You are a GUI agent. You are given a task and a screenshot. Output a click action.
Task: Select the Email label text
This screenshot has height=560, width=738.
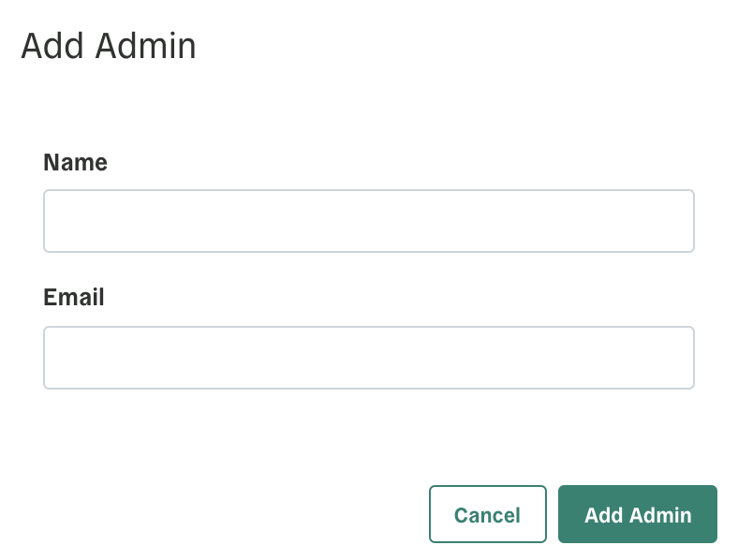(x=74, y=297)
